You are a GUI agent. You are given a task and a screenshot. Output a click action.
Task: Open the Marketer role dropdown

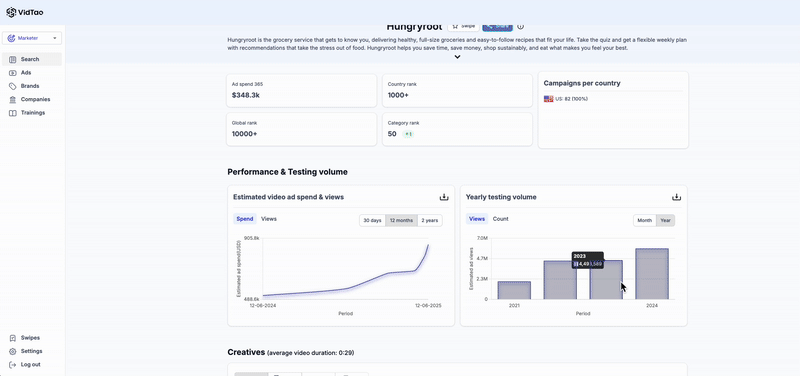(x=32, y=38)
